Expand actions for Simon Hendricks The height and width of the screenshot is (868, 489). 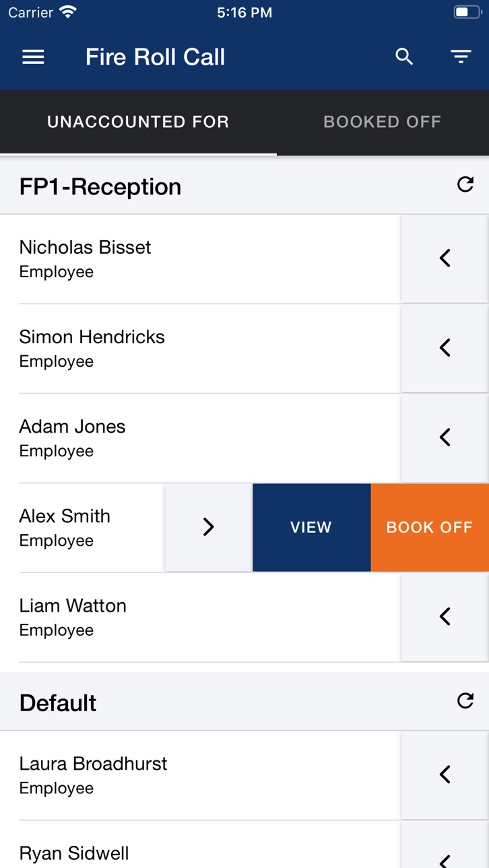pos(445,348)
